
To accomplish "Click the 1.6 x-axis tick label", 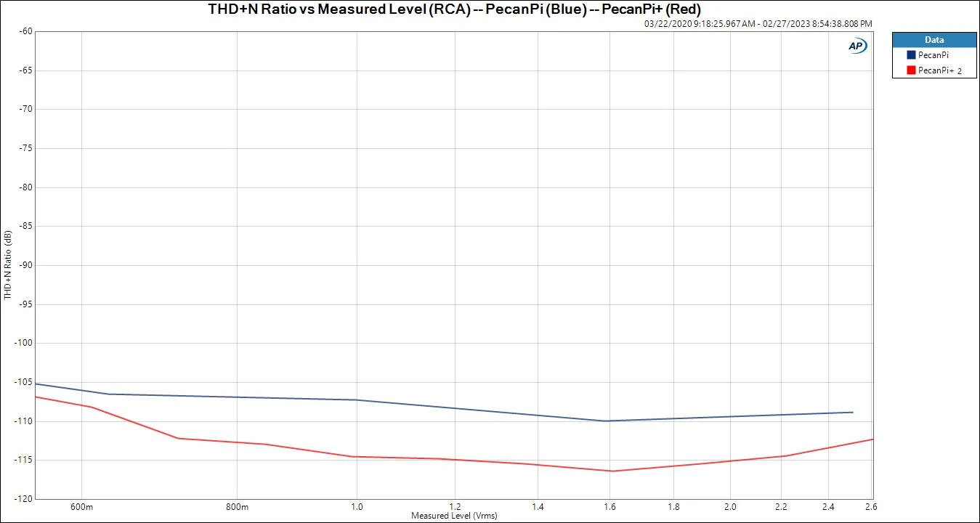I will (610, 507).
